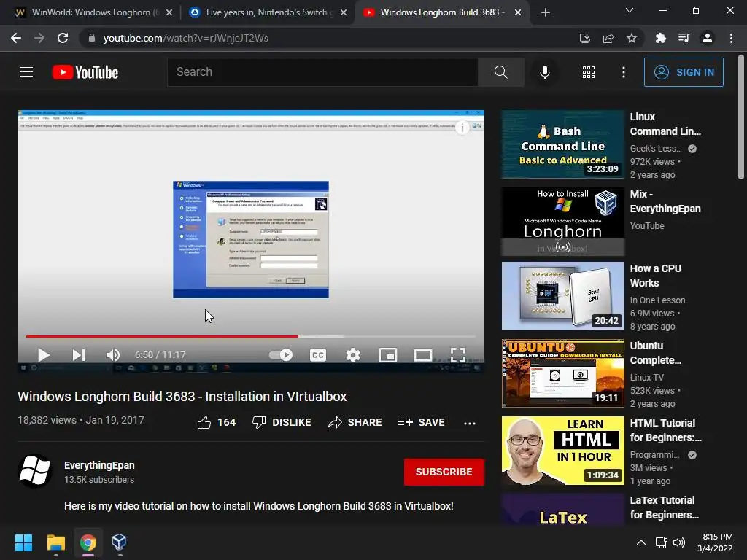Enter full screen mode
This screenshot has width=747, height=560.
458,355
